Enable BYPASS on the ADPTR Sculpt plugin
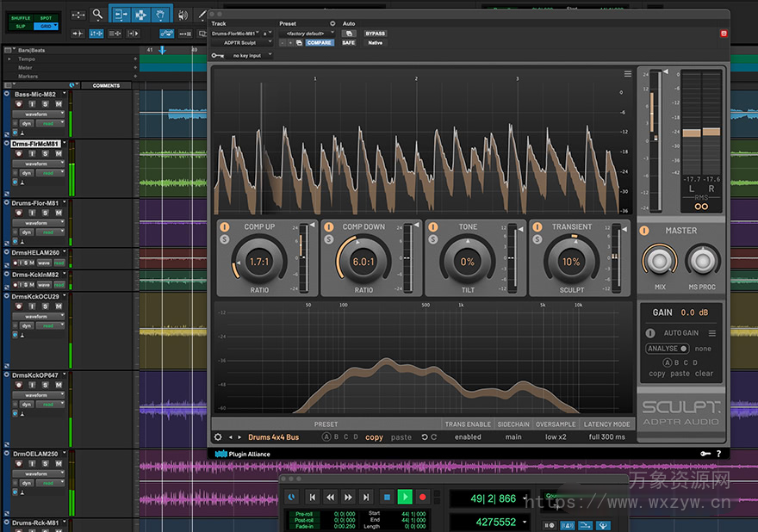Screen dimensions: 758x532 coord(376,33)
